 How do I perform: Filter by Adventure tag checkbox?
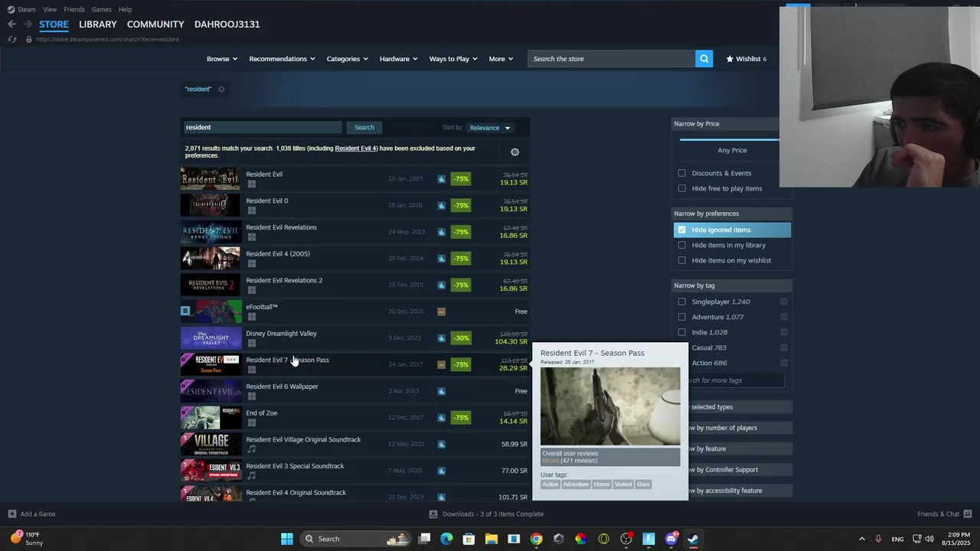pos(682,317)
